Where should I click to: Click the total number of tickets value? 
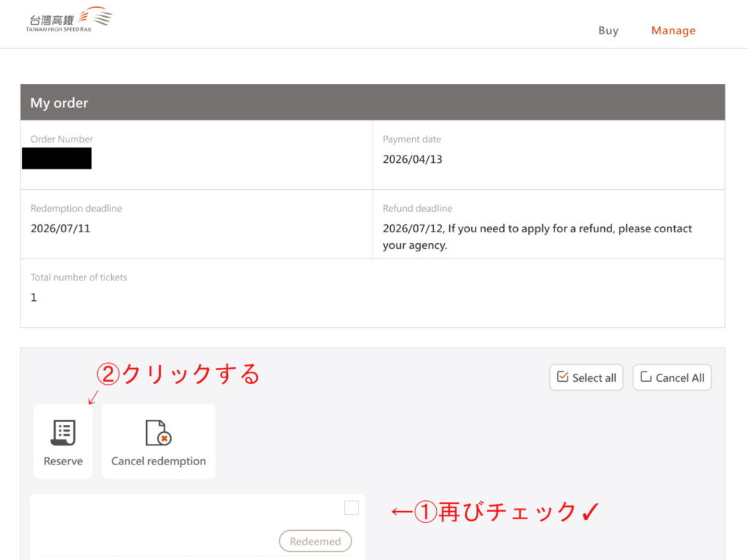[34, 297]
